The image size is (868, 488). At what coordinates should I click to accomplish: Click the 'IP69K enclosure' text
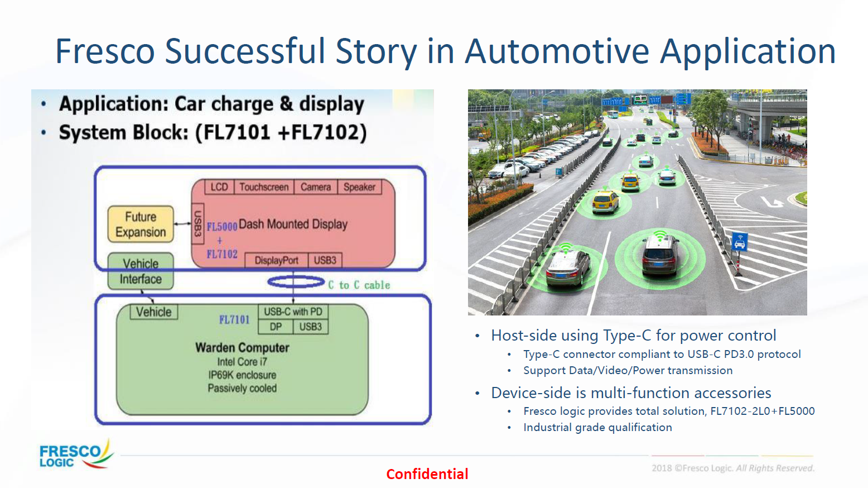242,375
